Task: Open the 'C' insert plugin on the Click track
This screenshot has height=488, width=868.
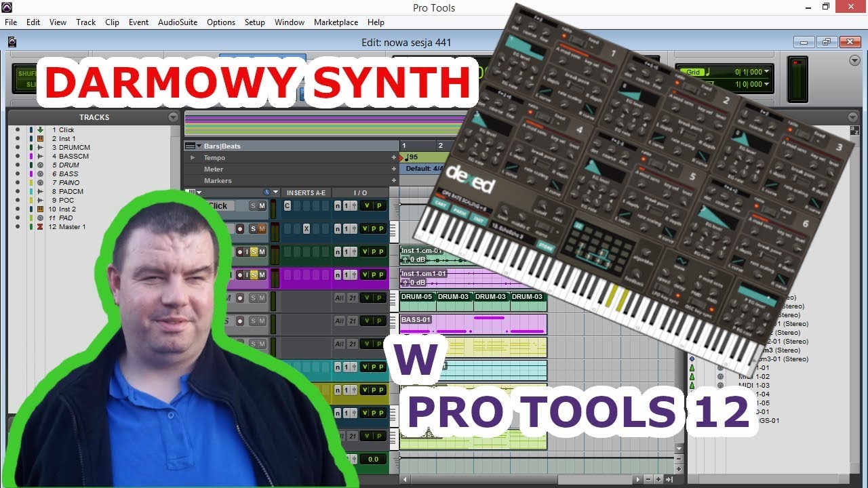Action: [x=288, y=205]
